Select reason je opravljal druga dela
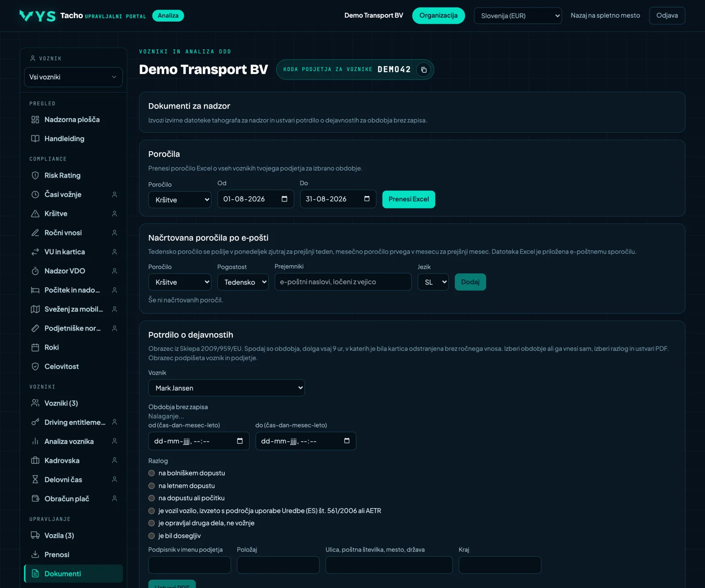This screenshot has width=705, height=588. 152,523
